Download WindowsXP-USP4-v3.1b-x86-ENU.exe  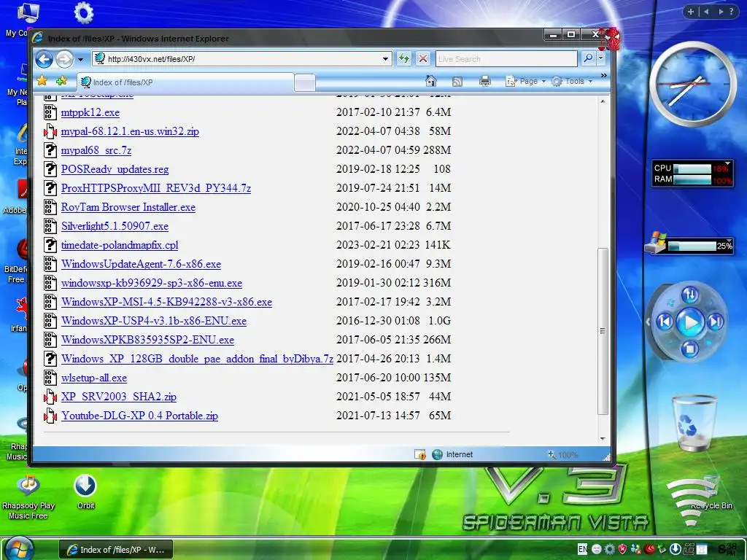coord(154,321)
